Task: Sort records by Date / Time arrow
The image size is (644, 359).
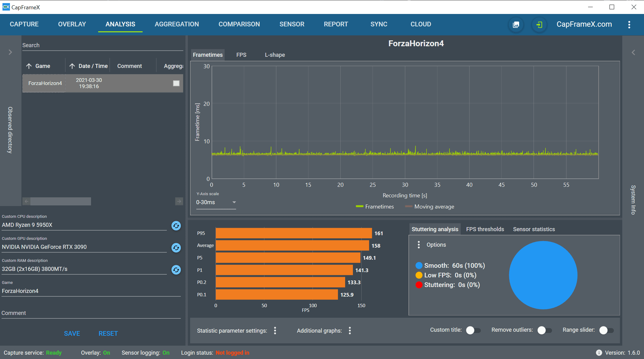Action: (x=72, y=66)
